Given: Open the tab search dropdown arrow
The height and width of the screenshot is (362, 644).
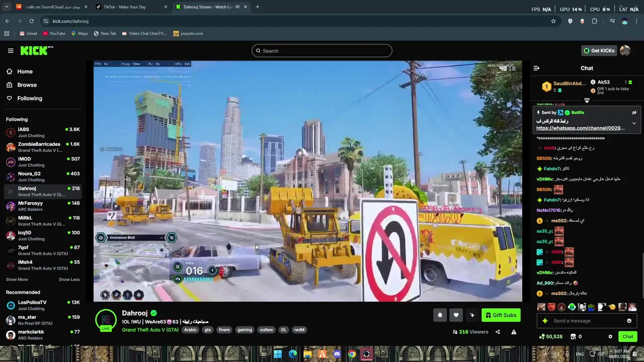Looking at the screenshot, I should pos(7,7).
